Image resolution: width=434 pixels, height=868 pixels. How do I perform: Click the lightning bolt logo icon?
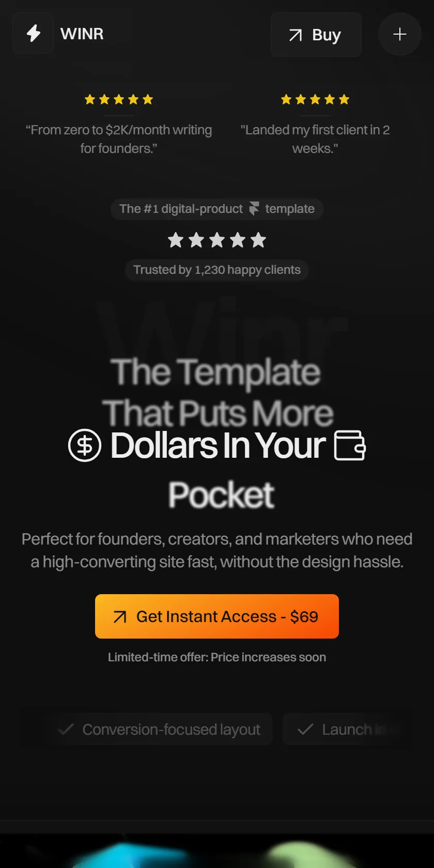click(34, 34)
